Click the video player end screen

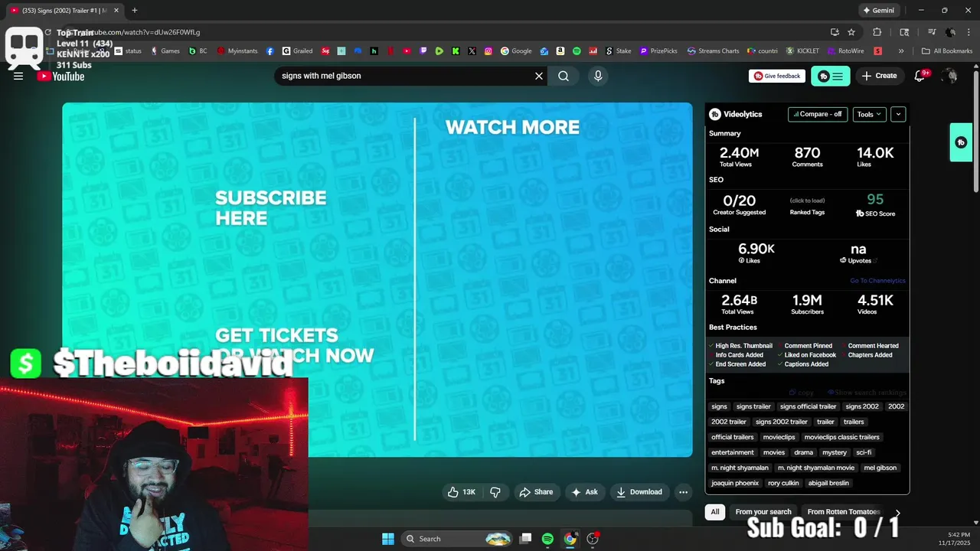point(377,279)
